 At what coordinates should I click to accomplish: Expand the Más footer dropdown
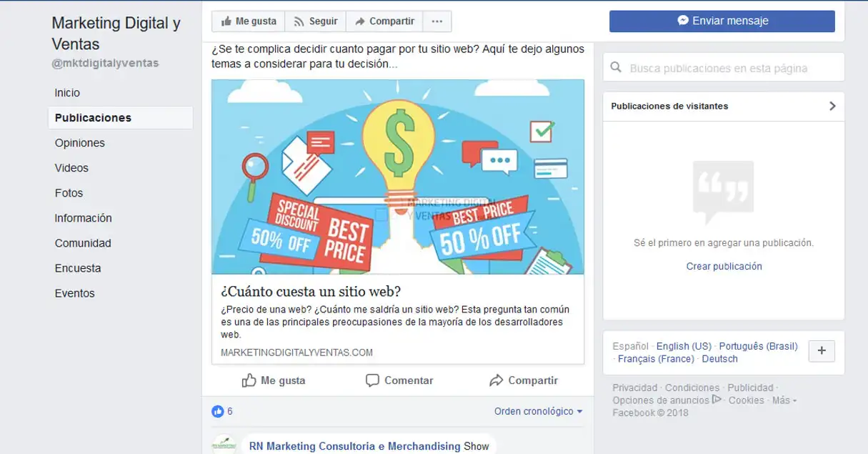click(x=784, y=400)
